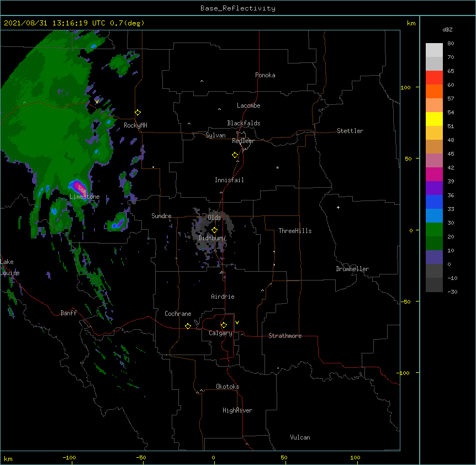Screen dimensions: 476x465
Task: Click the blue storm cell west of Sundre
Action: (118, 224)
